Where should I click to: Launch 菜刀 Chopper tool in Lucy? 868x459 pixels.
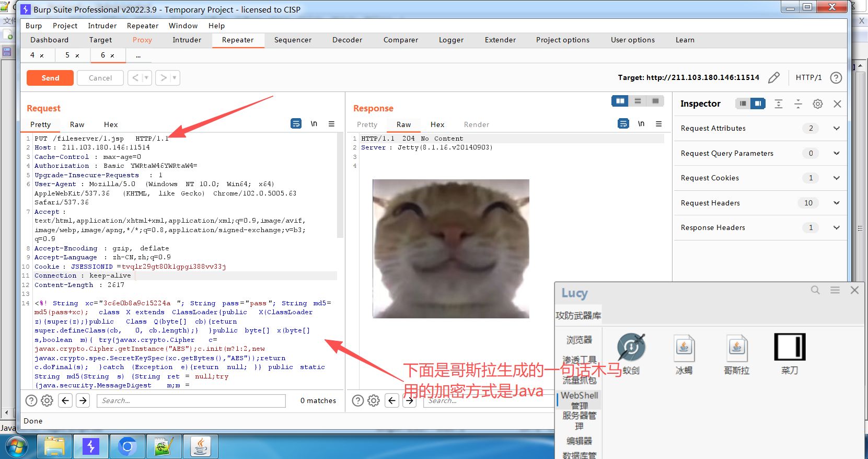(x=790, y=354)
